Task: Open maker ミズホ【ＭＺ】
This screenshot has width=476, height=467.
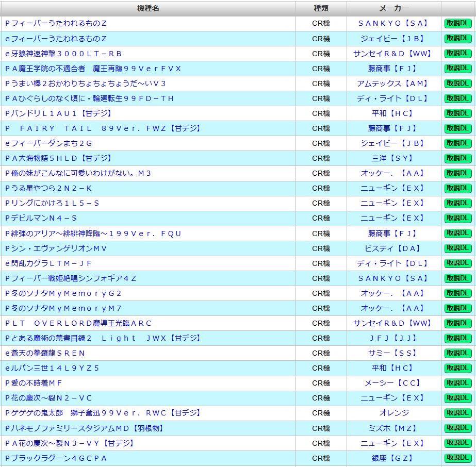Action: pos(393,428)
